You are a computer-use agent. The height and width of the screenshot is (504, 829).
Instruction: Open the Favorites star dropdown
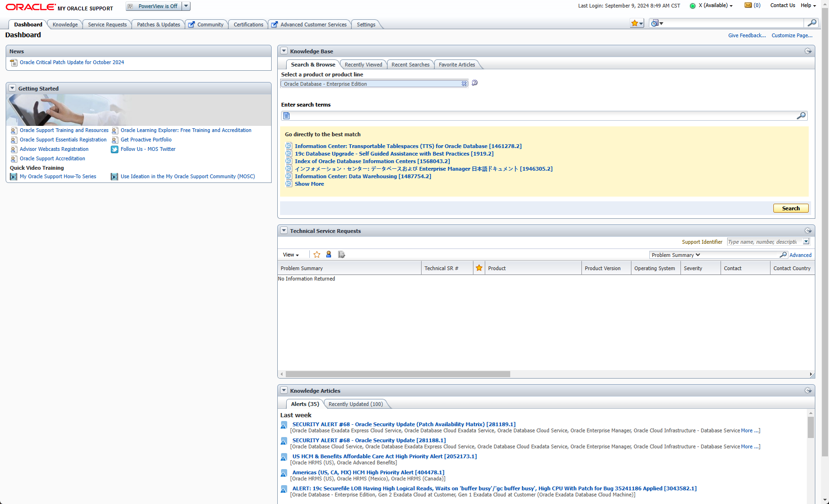pyautogui.click(x=637, y=23)
